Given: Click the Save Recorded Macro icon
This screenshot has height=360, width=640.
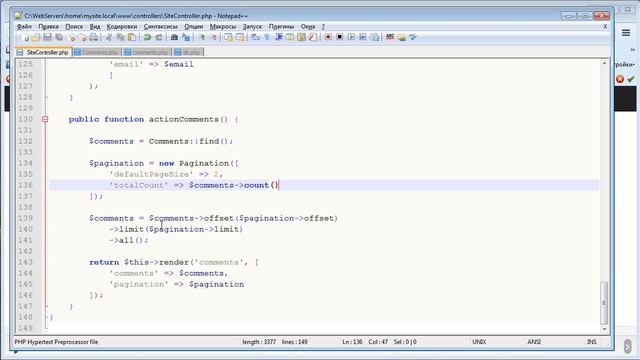Looking at the screenshot, I should pyautogui.click(x=375, y=38).
